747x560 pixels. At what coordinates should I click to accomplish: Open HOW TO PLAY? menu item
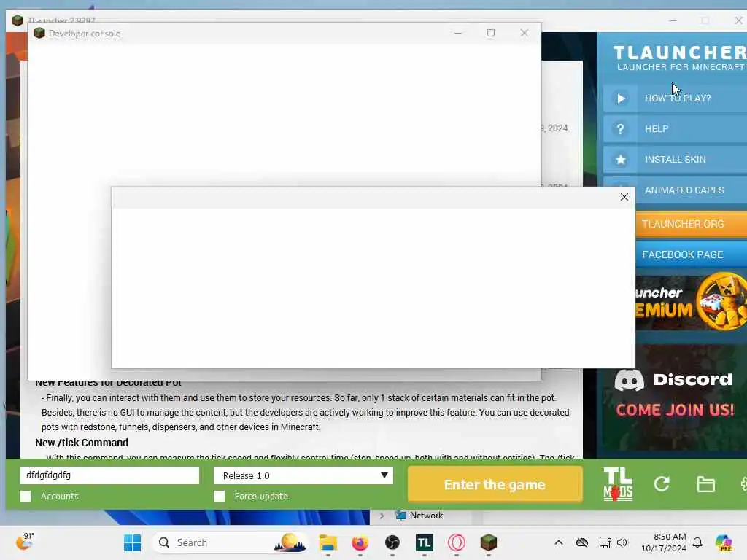(x=675, y=98)
